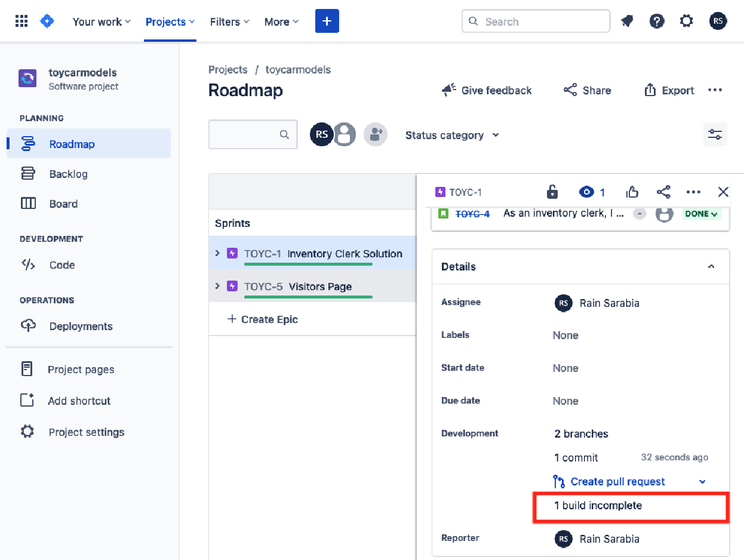Click the Reporter RS avatar
Screen dimensions: 744x560
[563, 539]
